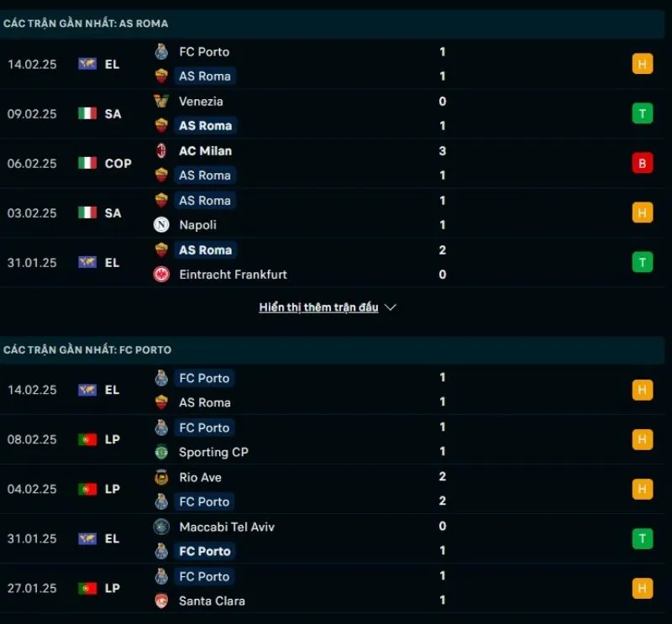Click the Sporting CP club crest
The height and width of the screenshot is (624, 672).
(161, 452)
